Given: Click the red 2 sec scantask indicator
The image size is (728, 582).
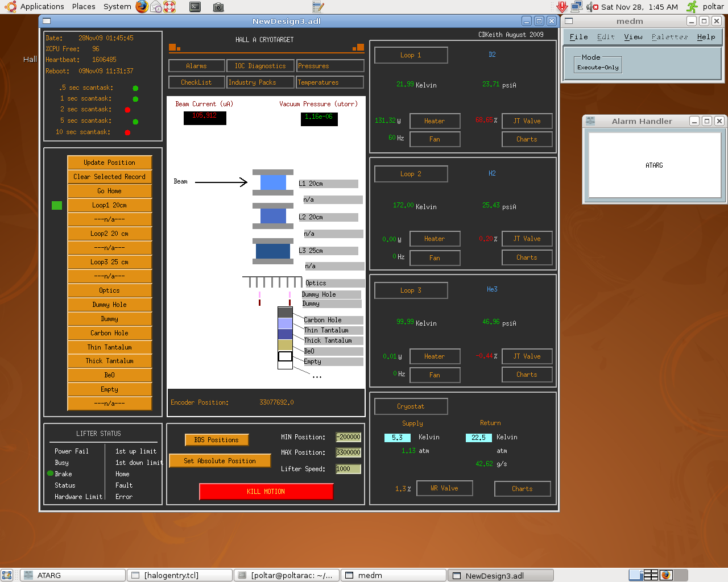Looking at the screenshot, I should [127, 110].
